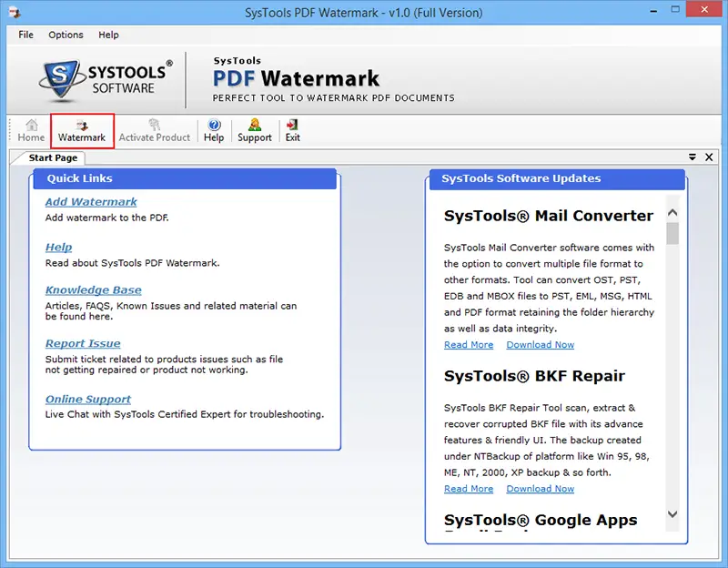The image size is (728, 568).
Task: Click the updates panel scroll up arrow
Action: 672,213
